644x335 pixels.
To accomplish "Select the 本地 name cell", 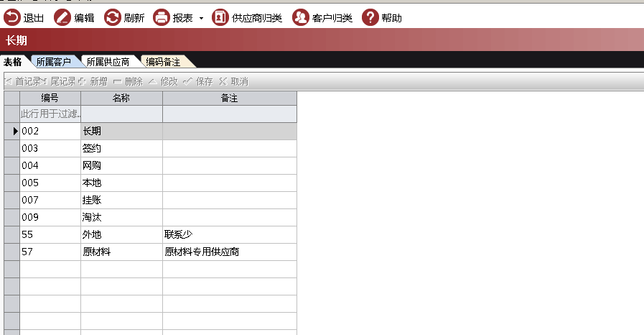I will tap(121, 183).
